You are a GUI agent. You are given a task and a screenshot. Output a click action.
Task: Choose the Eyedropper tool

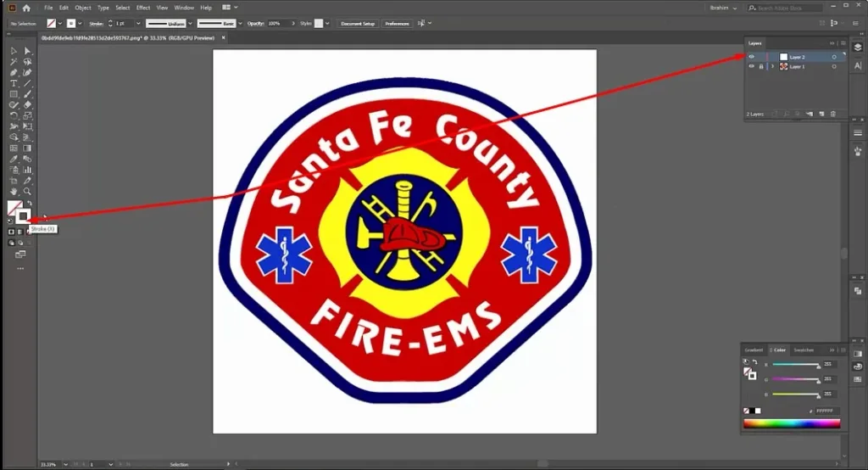pos(14,159)
